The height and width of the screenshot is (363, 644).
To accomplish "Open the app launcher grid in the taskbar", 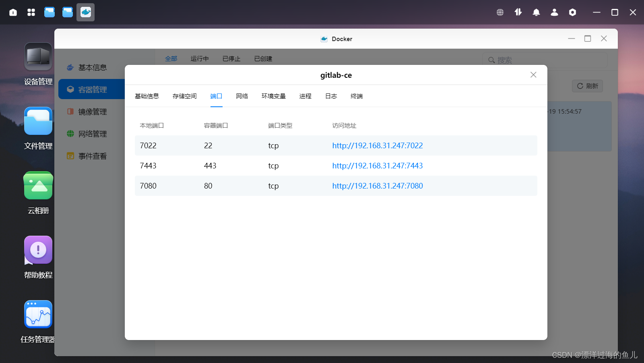I will click(31, 12).
